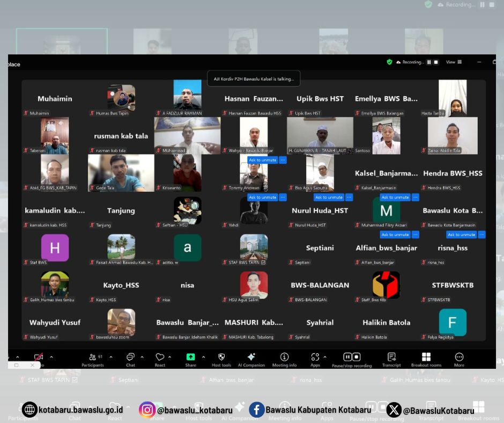The width and height of the screenshot is (504, 423).
Task: Expand the caret next to Participants
Action: pyautogui.click(x=111, y=356)
